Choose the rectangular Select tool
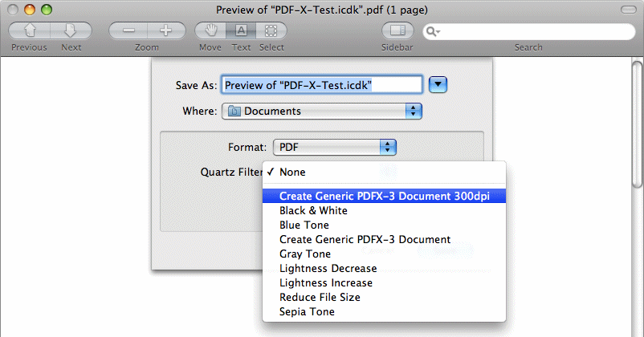 coord(271,30)
